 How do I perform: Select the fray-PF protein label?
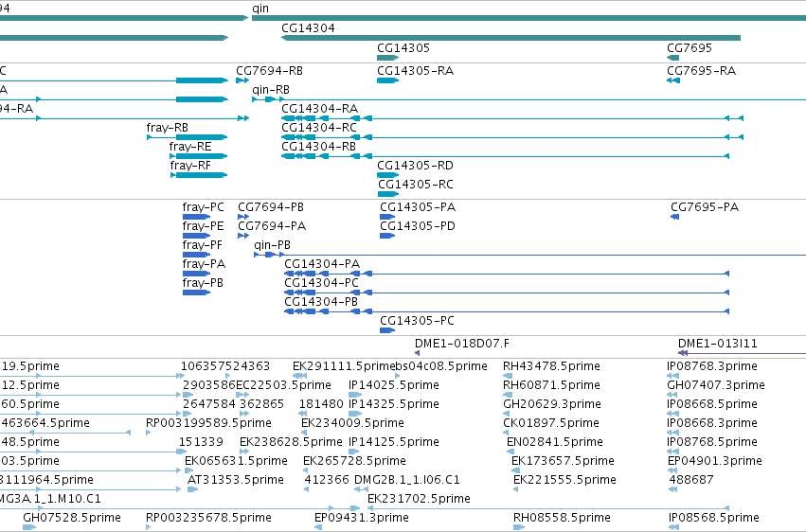pyautogui.click(x=203, y=245)
